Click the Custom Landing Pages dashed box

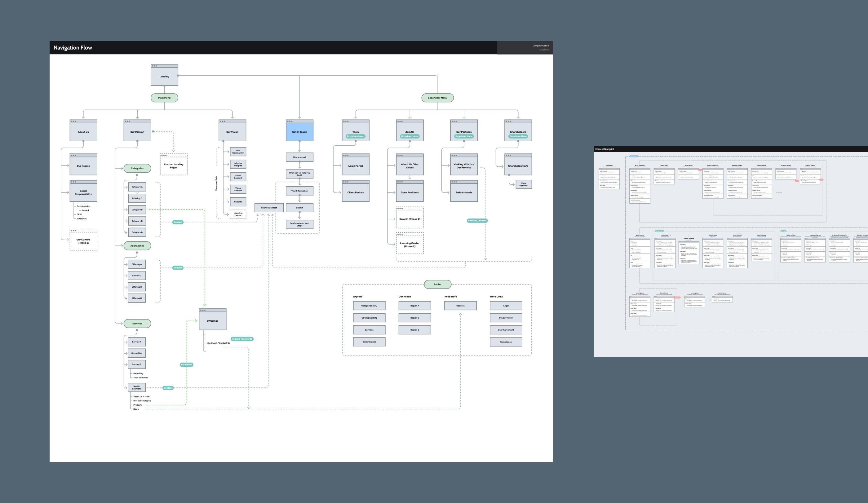[x=174, y=165]
